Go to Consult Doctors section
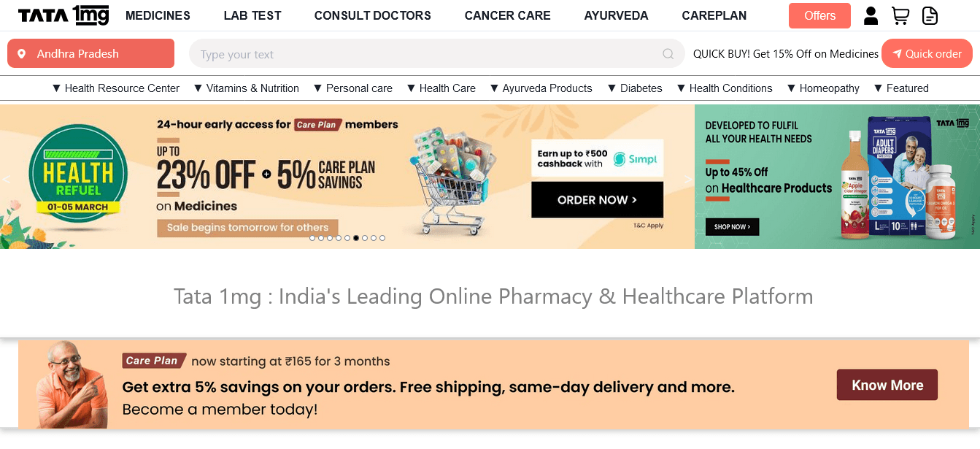Viewport: 980px width, 449px height. click(x=373, y=15)
